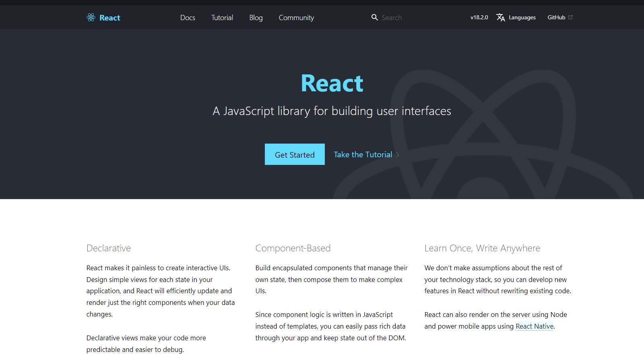Click paragraph starting 'React makes it painless'

161,291
